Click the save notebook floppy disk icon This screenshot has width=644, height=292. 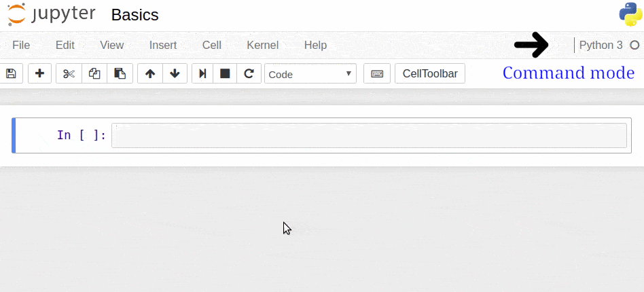[11, 73]
